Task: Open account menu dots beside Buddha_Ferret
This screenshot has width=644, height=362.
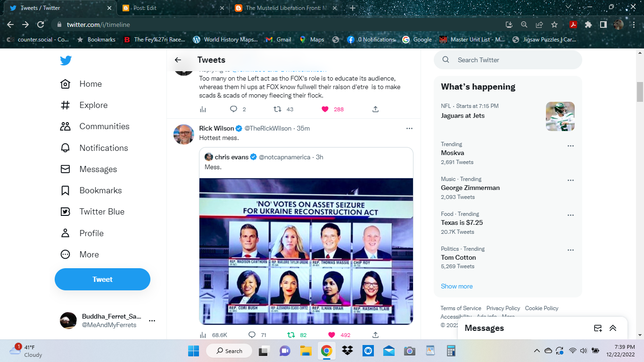Action: pyautogui.click(x=152, y=321)
